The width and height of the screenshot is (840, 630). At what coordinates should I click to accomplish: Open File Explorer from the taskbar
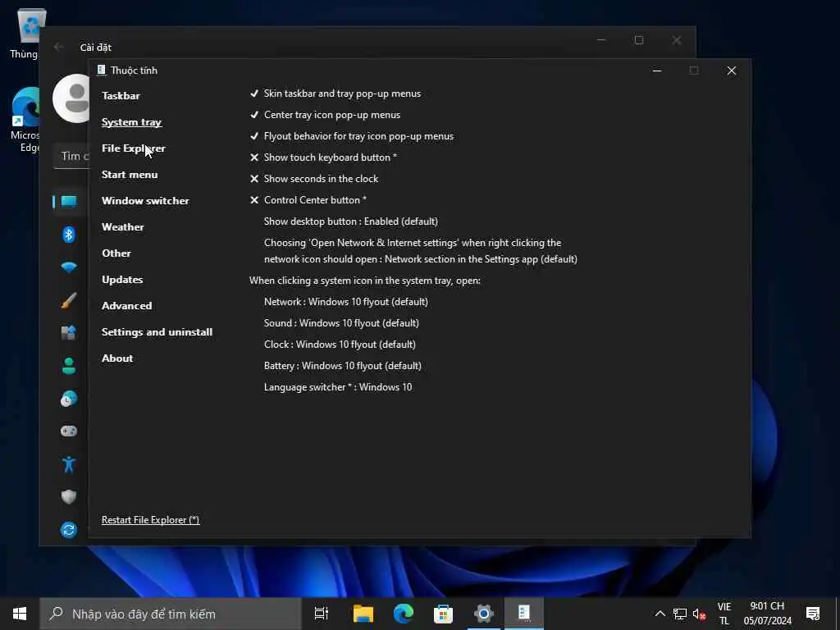363,614
